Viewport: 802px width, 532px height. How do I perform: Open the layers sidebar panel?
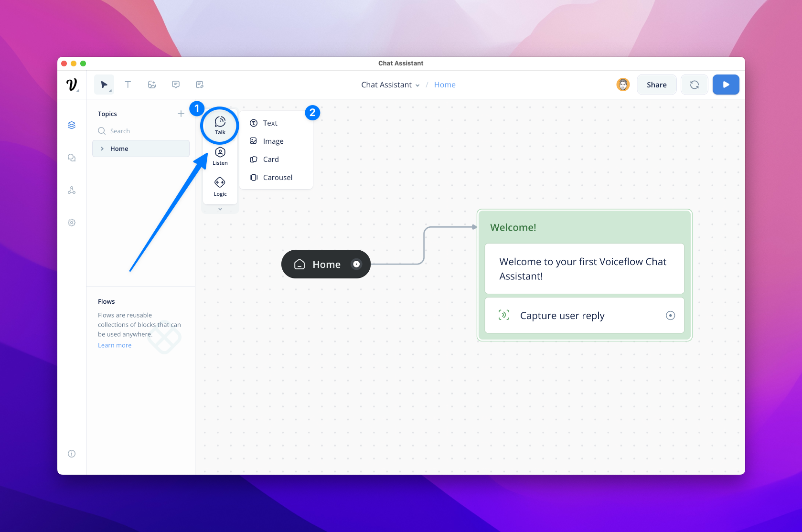pyautogui.click(x=72, y=125)
